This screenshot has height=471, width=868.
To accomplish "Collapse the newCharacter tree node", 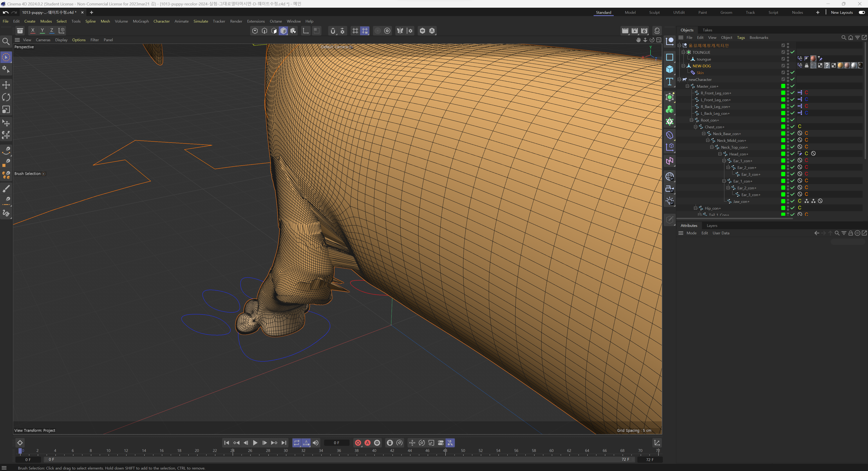I will click(x=679, y=80).
